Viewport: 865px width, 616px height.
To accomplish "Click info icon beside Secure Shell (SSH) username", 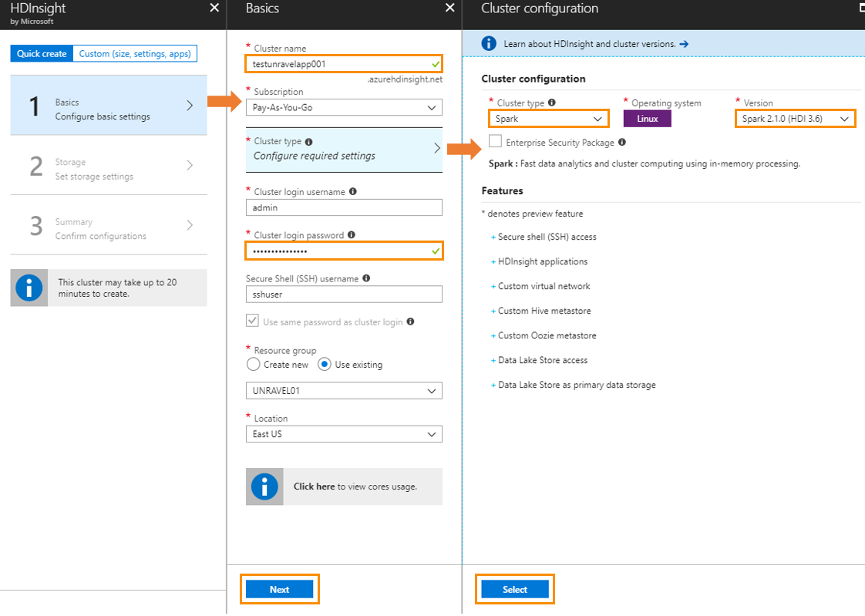I will pos(366,278).
